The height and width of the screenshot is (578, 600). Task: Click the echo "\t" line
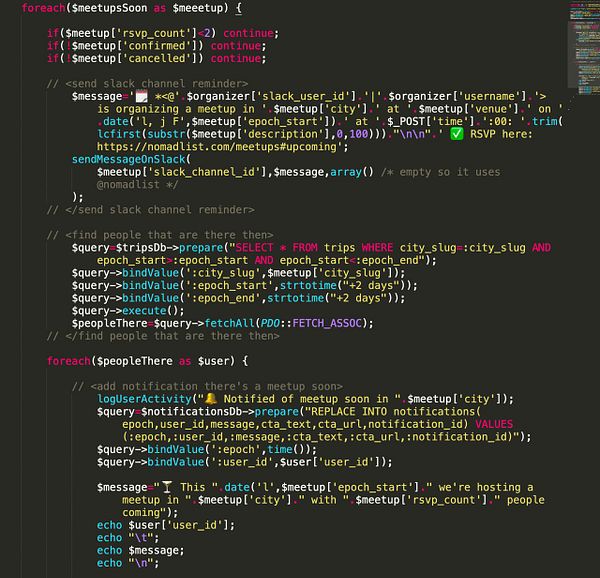128,538
